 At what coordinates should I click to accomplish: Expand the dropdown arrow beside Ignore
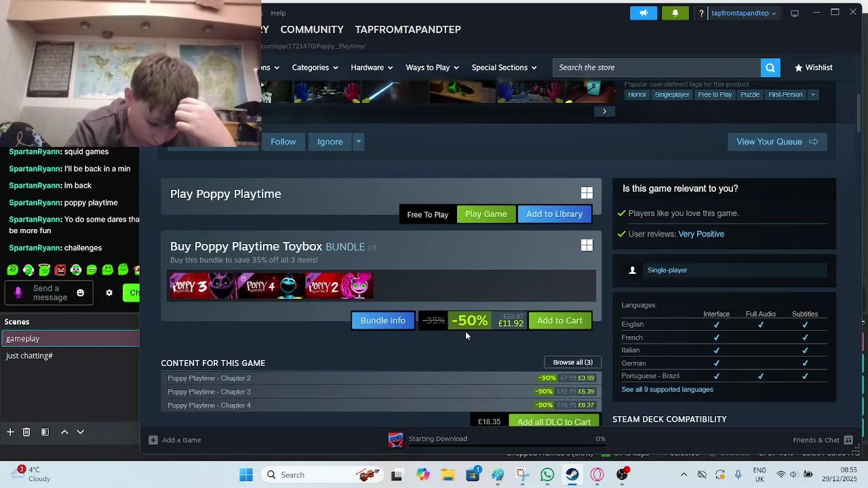358,142
